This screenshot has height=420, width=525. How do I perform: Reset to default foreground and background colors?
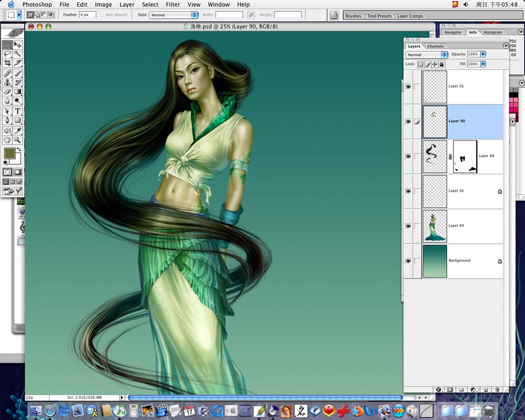[x=5, y=162]
